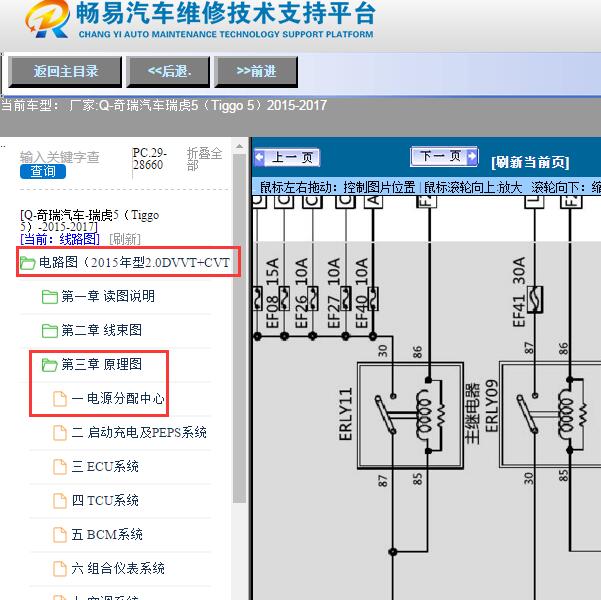Go to previous page with 上一页

pos(287,158)
